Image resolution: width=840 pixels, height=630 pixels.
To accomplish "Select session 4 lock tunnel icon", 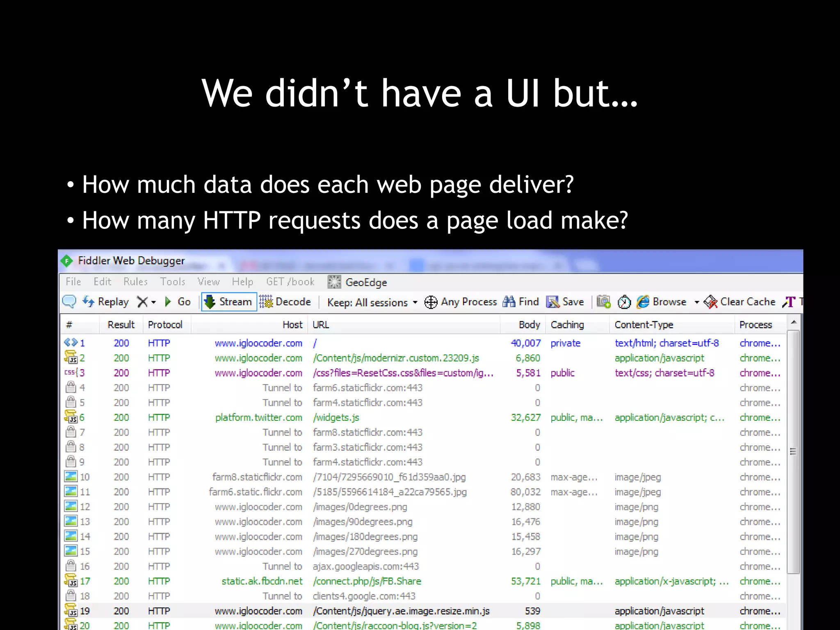I will (71, 387).
